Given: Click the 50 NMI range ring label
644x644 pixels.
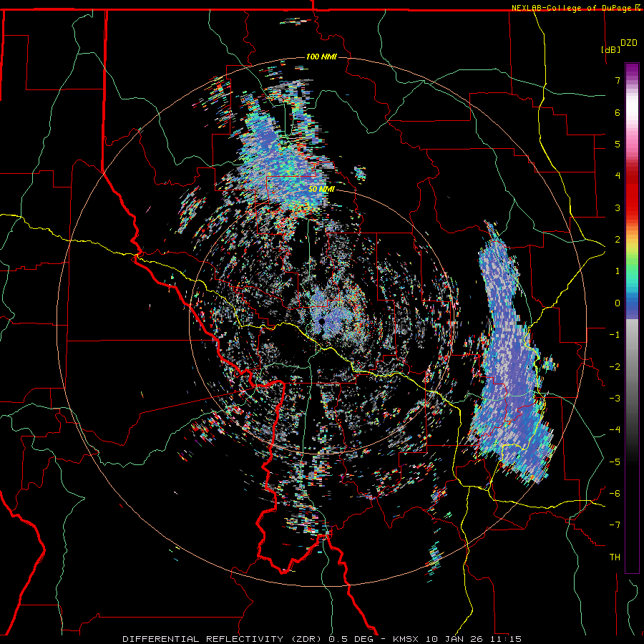Looking at the screenshot, I should click(x=321, y=189).
